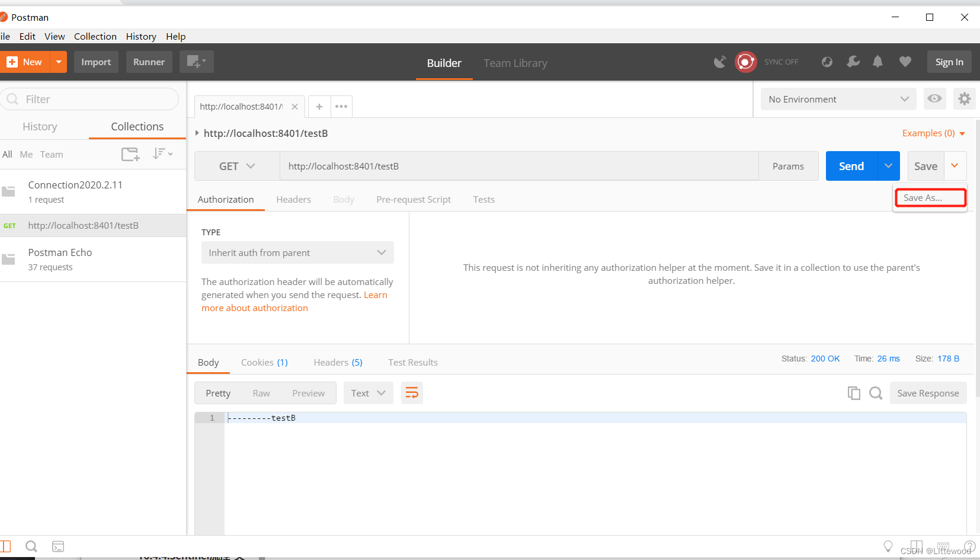The image size is (980, 560).
Task: Click the interceptor satellite icon
Action: coord(720,62)
